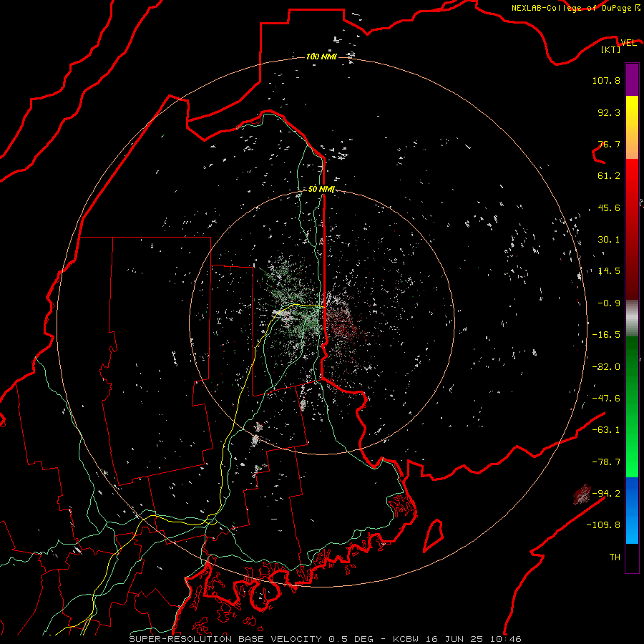Click the 100 NMI range ring label
644x644 pixels.
(321, 57)
